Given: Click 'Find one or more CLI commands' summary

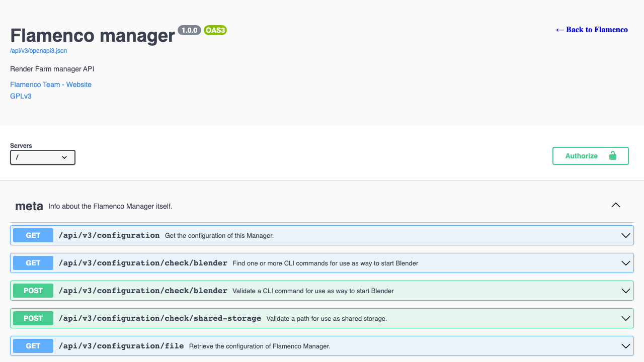Looking at the screenshot, I should (x=326, y=263).
